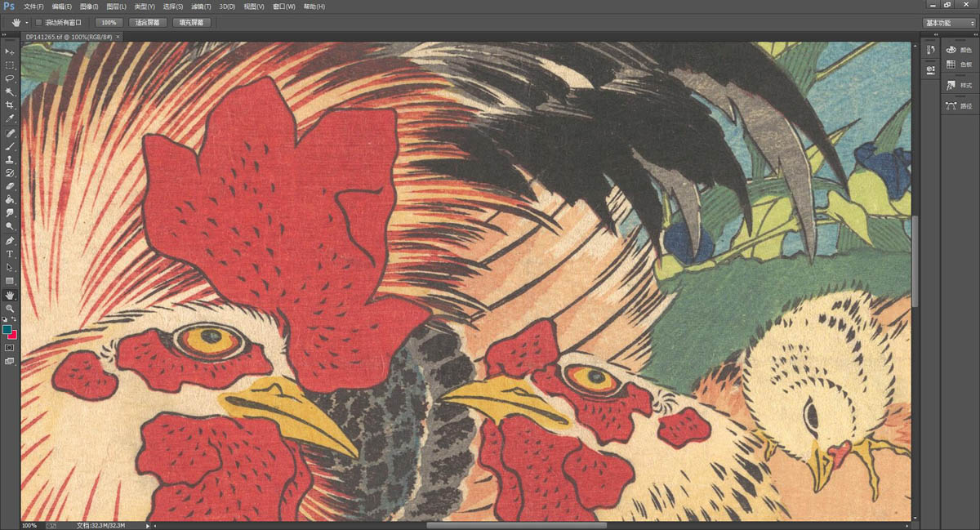Click the horizontal scrollbar thumb
980x530 pixels.
(x=516, y=525)
